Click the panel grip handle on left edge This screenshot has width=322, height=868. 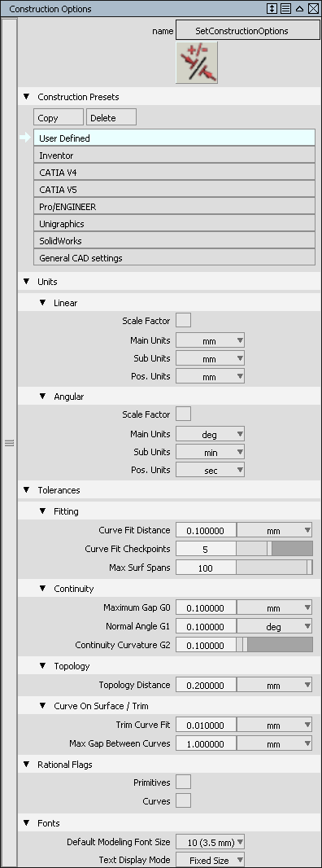[10, 443]
